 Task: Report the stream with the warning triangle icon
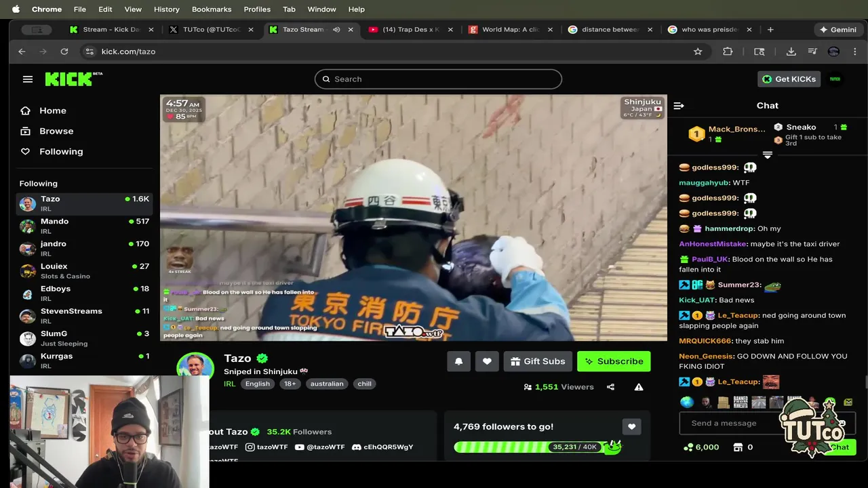point(639,387)
